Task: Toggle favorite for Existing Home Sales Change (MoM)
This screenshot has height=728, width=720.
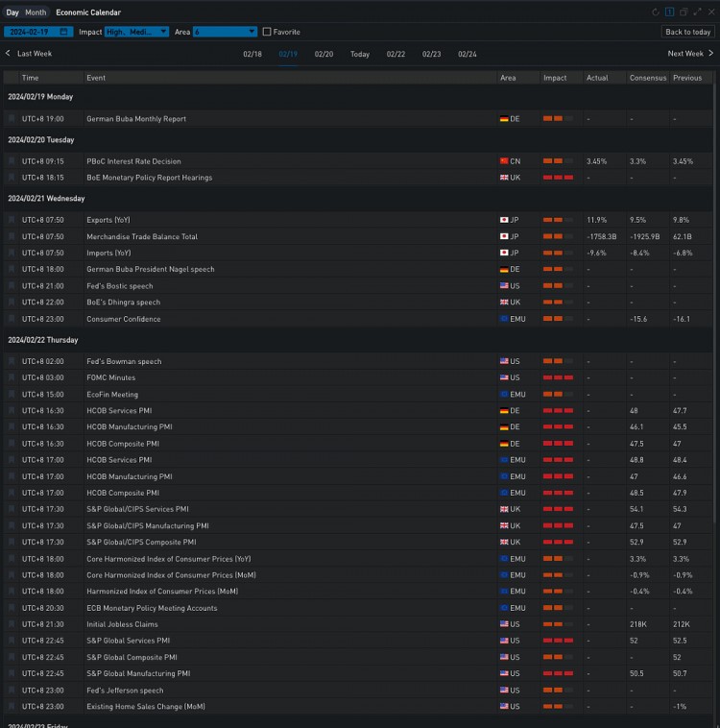Action: (x=12, y=706)
